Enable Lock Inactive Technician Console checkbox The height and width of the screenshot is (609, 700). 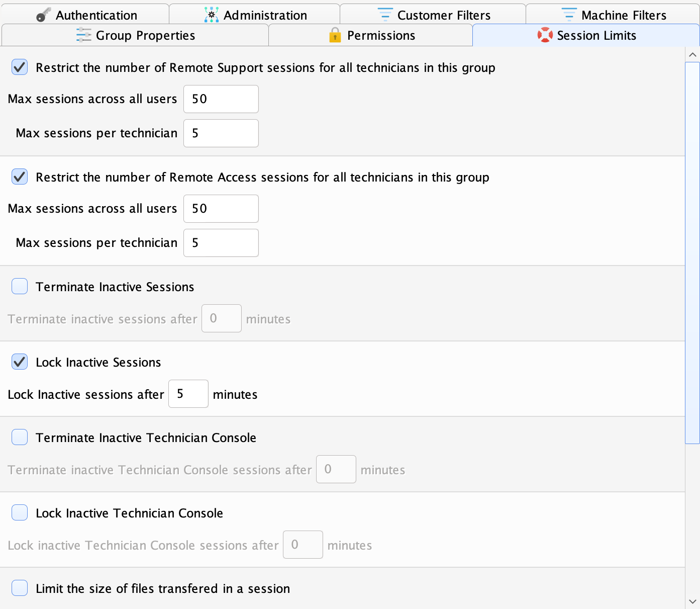pos(20,512)
